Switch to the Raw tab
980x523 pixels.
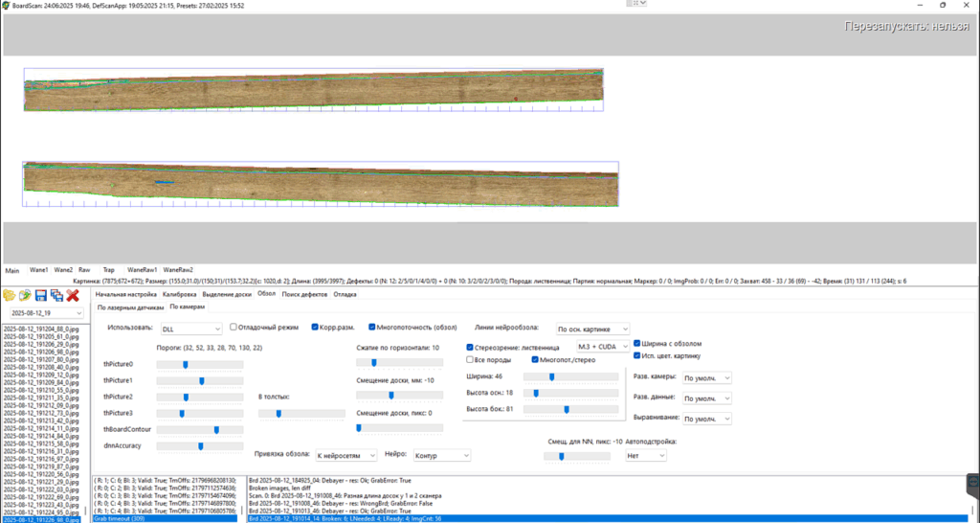tap(84, 269)
